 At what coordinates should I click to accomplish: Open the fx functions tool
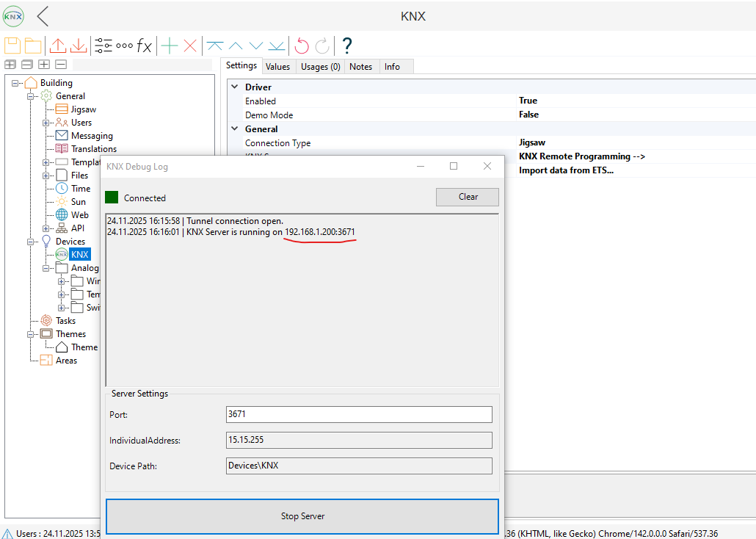click(x=145, y=46)
